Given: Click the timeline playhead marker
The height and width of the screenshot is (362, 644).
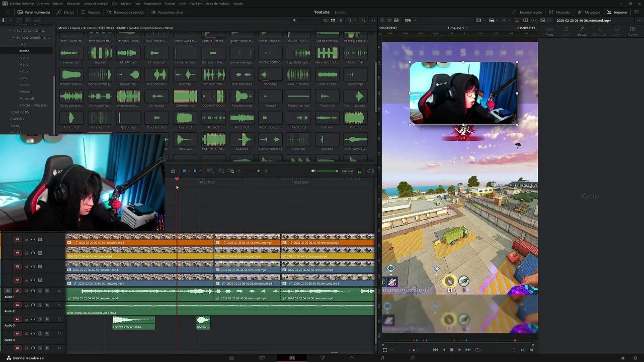Looking at the screenshot, I should coord(177,180).
